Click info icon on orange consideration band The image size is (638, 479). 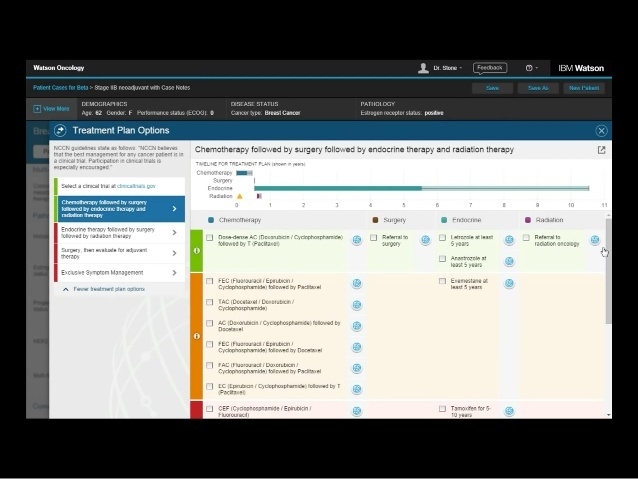point(197,336)
